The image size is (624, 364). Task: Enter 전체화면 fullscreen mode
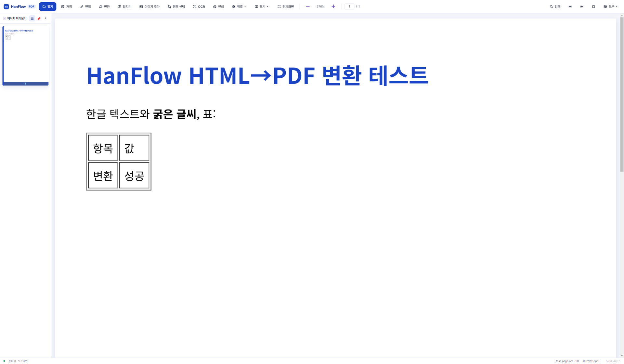pos(286,6)
